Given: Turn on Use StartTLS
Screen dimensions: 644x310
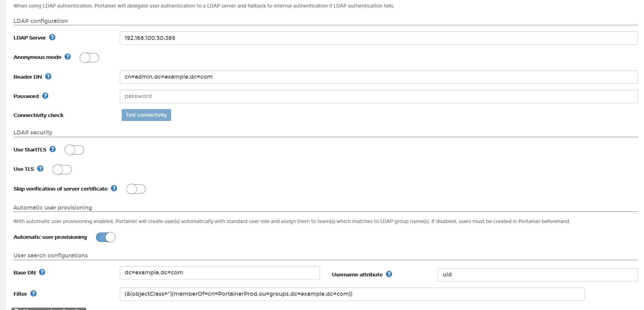Looking at the screenshot, I should pyautogui.click(x=74, y=150).
